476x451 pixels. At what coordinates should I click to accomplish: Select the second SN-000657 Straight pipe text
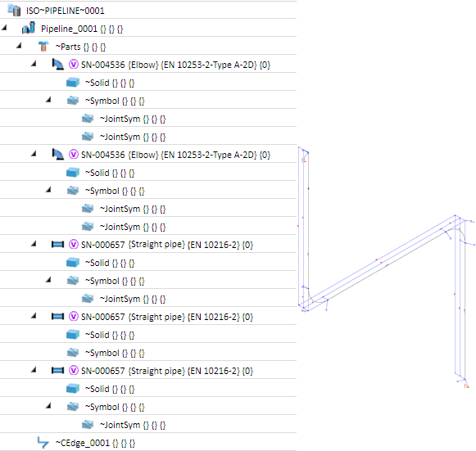coord(167,317)
